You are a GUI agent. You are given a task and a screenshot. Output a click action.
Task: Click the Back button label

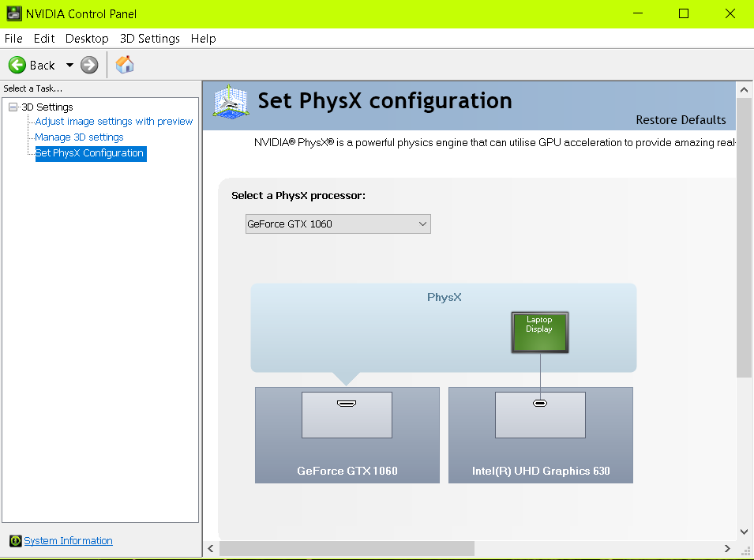pyautogui.click(x=43, y=66)
